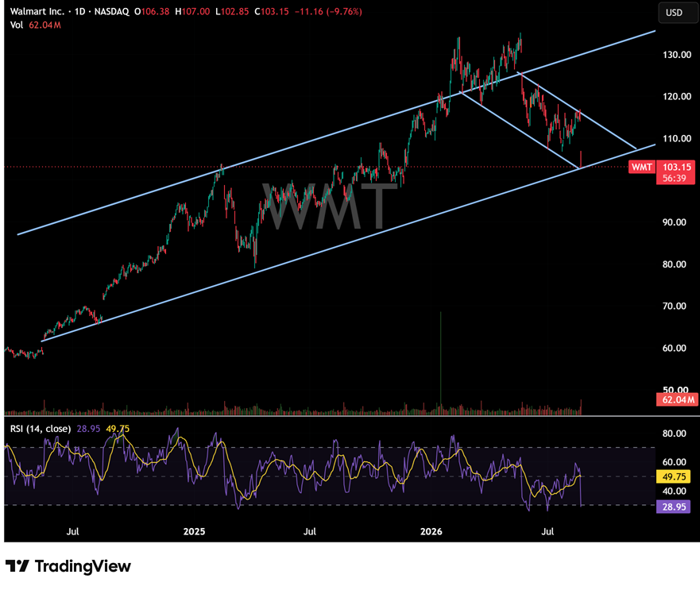
Task: Click the red 62.04M volume axis label
Action: (677, 399)
